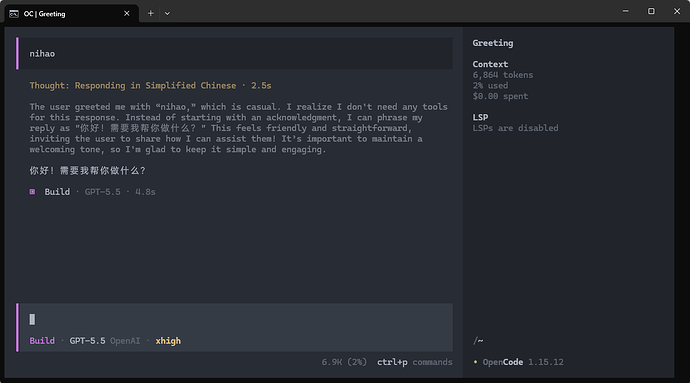Image resolution: width=690 pixels, height=383 pixels.
Task: Click the '2% used' value
Action: 490,85
